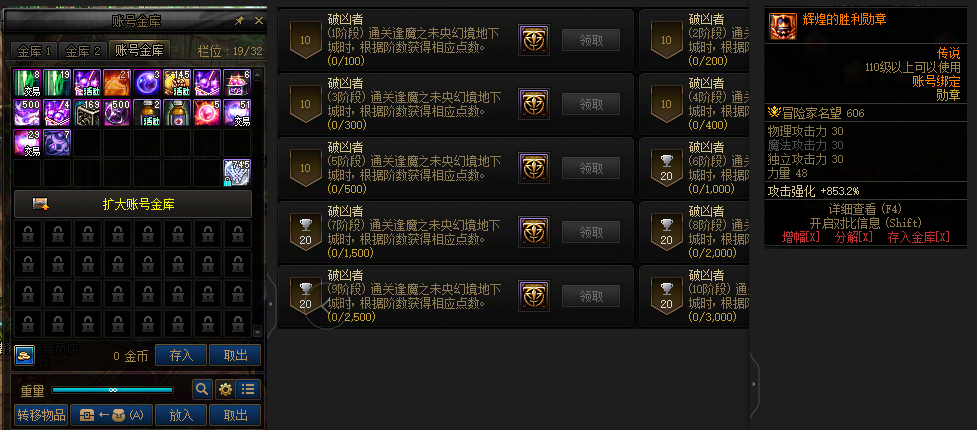977x430 pixels.
Task: Click the 辉煌的胜利勋章 medal icon
Action: [783, 26]
